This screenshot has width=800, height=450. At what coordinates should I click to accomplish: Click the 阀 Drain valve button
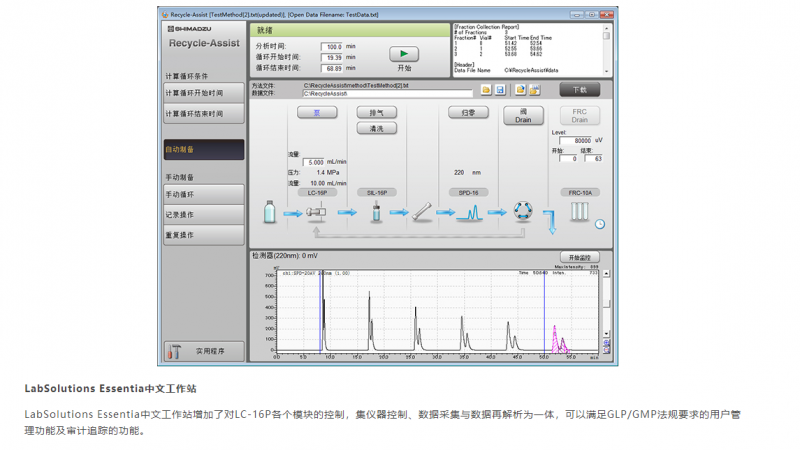click(x=523, y=115)
